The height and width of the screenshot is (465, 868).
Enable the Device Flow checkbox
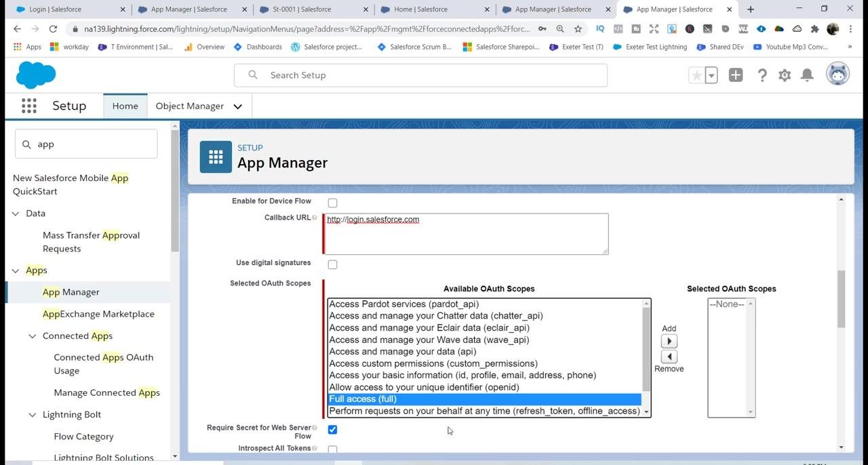point(332,203)
